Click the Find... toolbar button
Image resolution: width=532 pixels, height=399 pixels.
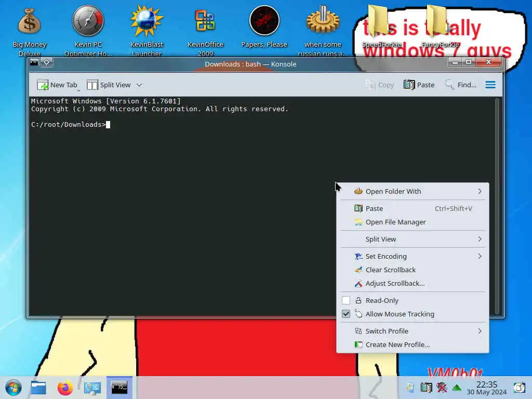[461, 85]
